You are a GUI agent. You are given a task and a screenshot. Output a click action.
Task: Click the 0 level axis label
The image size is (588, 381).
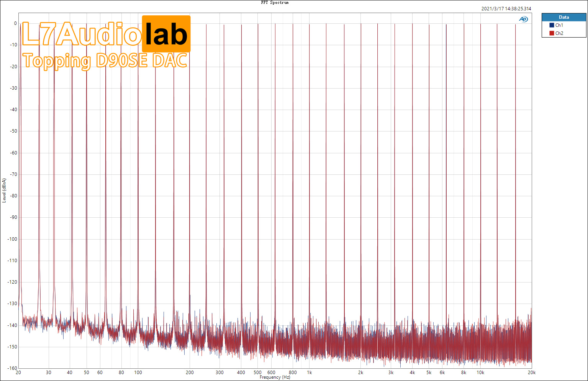[x=15, y=23]
